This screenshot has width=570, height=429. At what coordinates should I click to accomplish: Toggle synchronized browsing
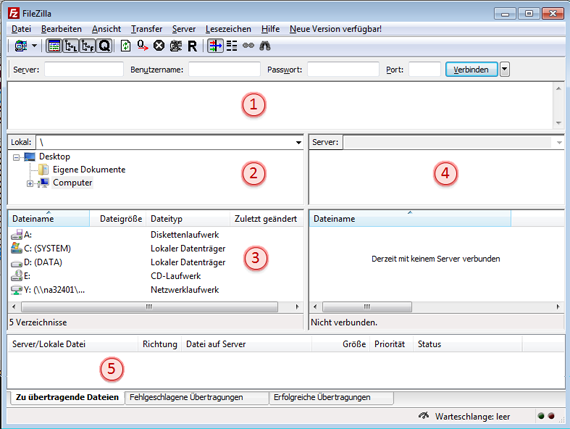coord(248,46)
